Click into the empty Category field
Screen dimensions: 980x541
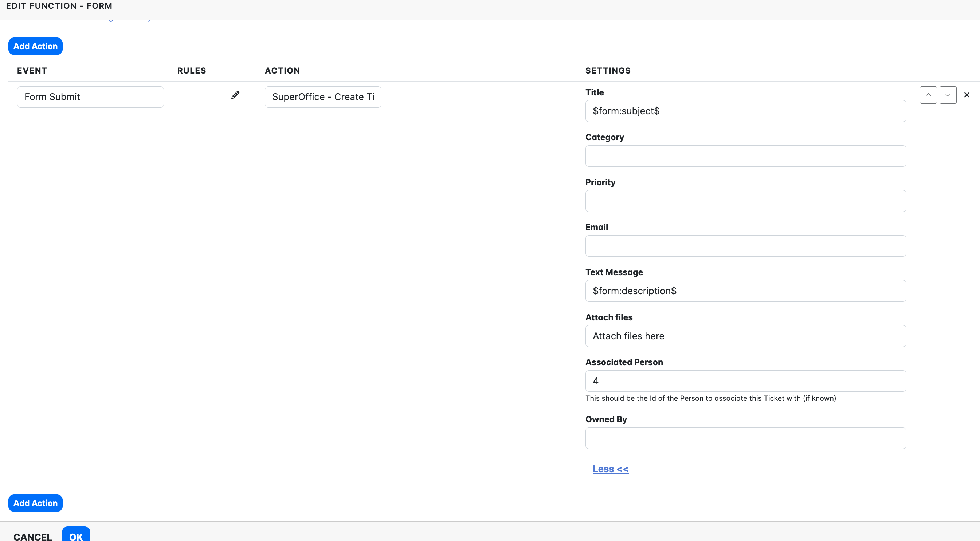pos(745,156)
